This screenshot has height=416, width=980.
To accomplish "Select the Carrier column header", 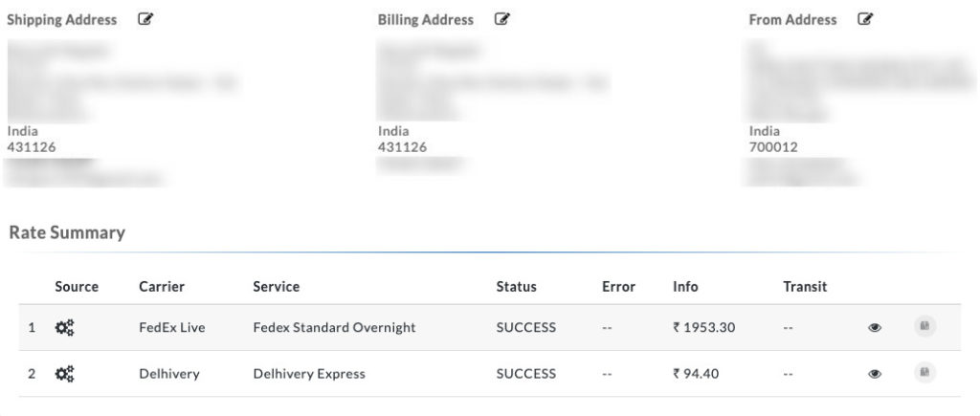I will (162, 287).
